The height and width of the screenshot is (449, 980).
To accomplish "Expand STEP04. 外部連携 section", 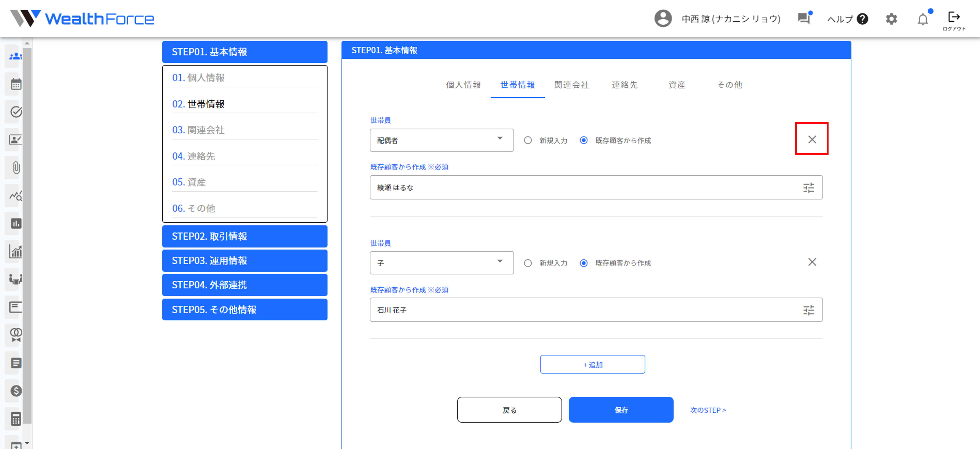I will [245, 285].
